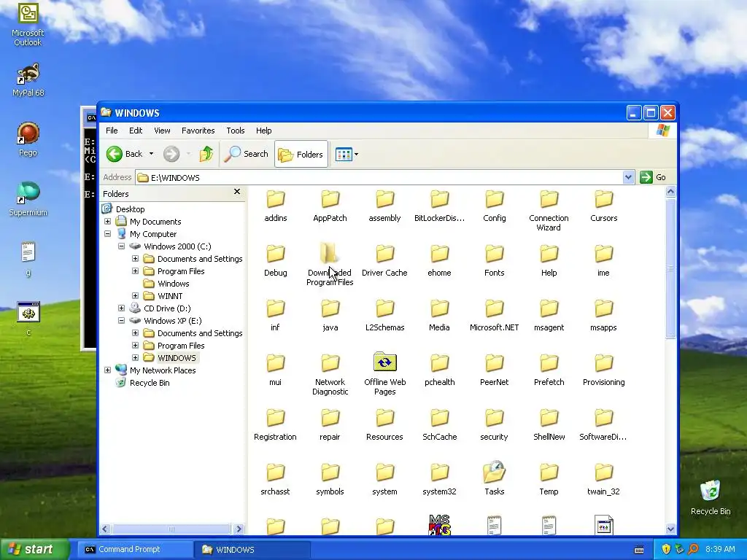Expand the WINNT folder node
This screenshot has height=560, width=747.
coord(135,296)
